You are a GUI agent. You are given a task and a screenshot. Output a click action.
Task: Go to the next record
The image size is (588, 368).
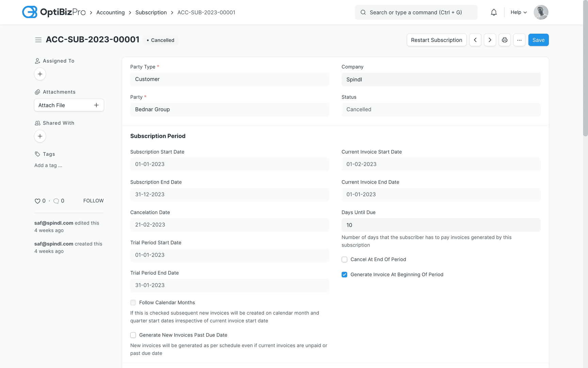[x=490, y=40]
